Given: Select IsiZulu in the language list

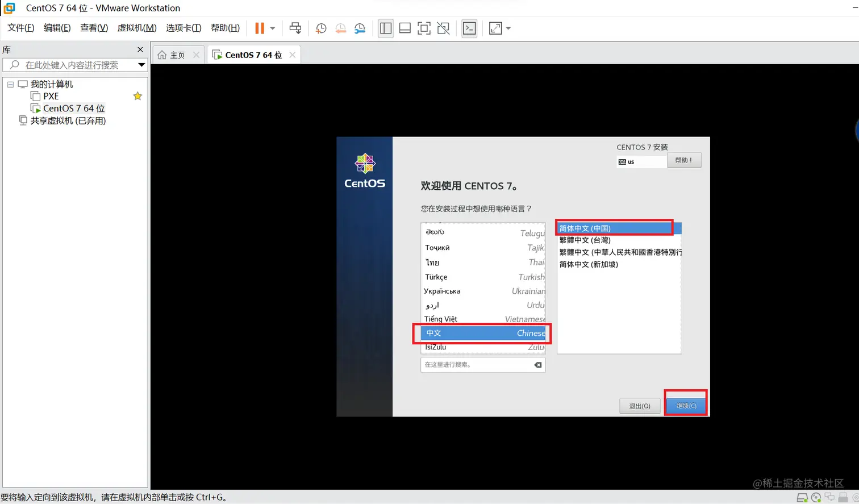Looking at the screenshot, I should pos(483,347).
